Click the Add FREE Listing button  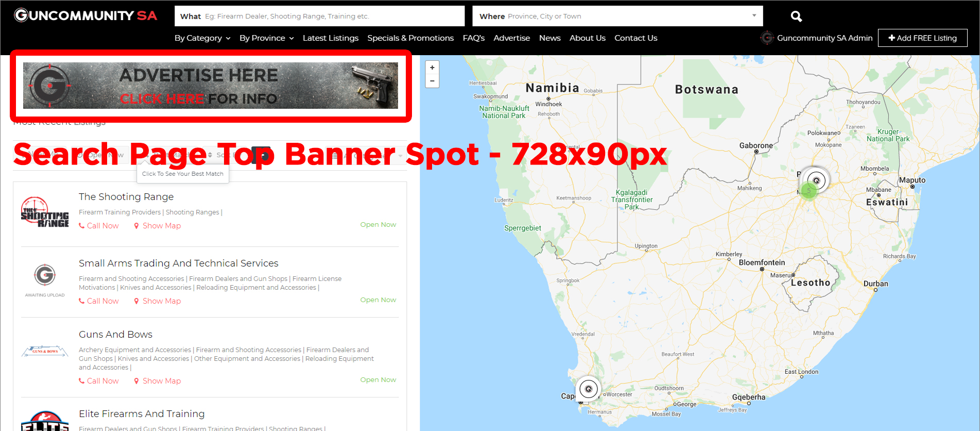[x=922, y=38]
